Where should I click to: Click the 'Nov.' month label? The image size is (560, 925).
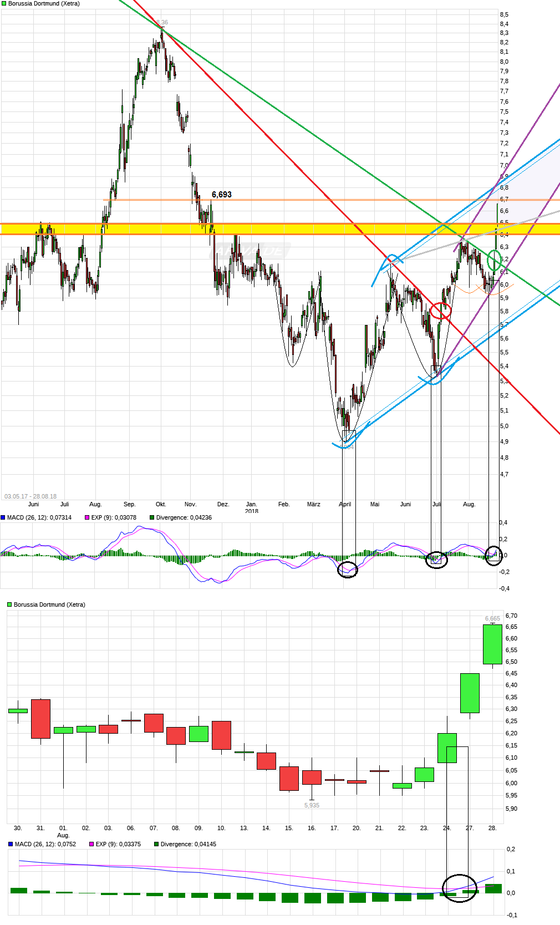click(x=190, y=504)
